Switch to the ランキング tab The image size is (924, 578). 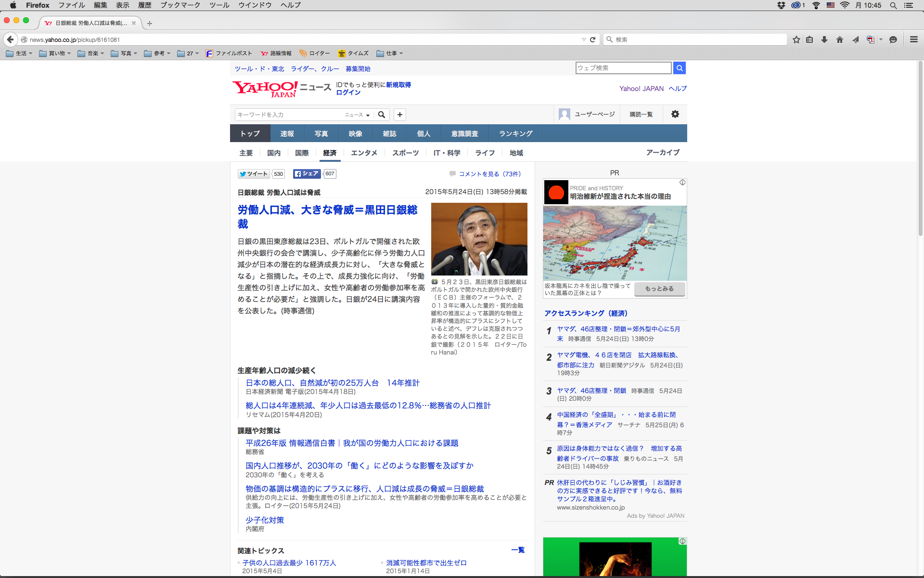[515, 133]
